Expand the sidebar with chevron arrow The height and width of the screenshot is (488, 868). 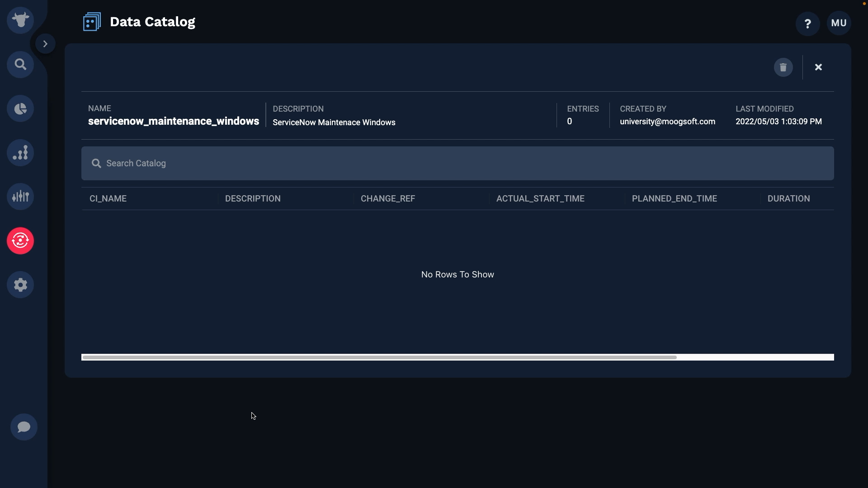point(45,44)
